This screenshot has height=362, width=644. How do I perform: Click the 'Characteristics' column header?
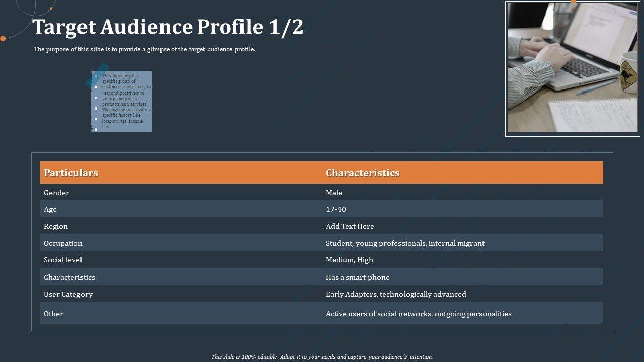click(363, 173)
